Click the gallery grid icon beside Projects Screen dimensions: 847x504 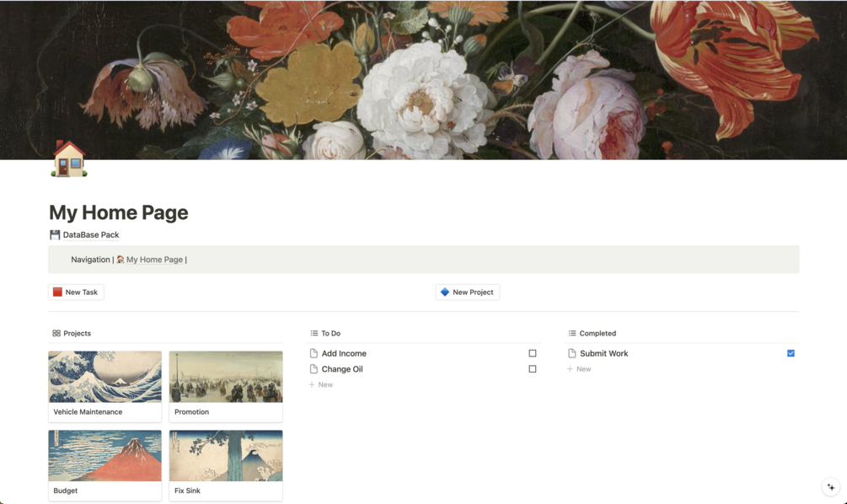[56, 333]
